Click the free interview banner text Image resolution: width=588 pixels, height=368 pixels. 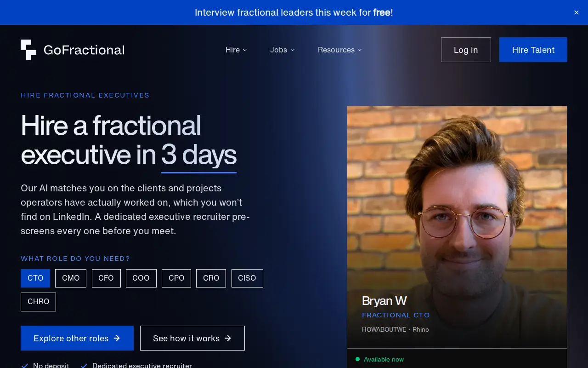pyautogui.click(x=294, y=12)
